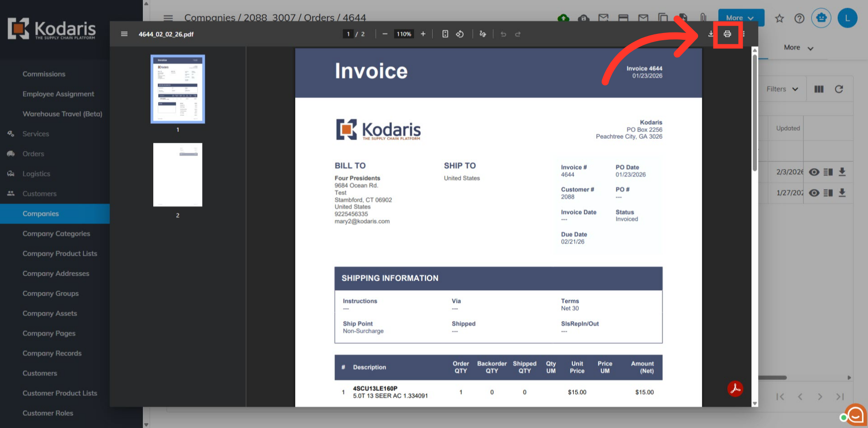Open Company Categories
Viewport: 868px width, 428px height.
pos(56,234)
